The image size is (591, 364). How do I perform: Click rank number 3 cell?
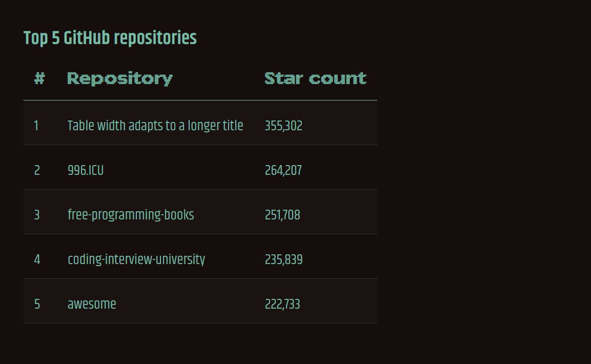(x=37, y=215)
